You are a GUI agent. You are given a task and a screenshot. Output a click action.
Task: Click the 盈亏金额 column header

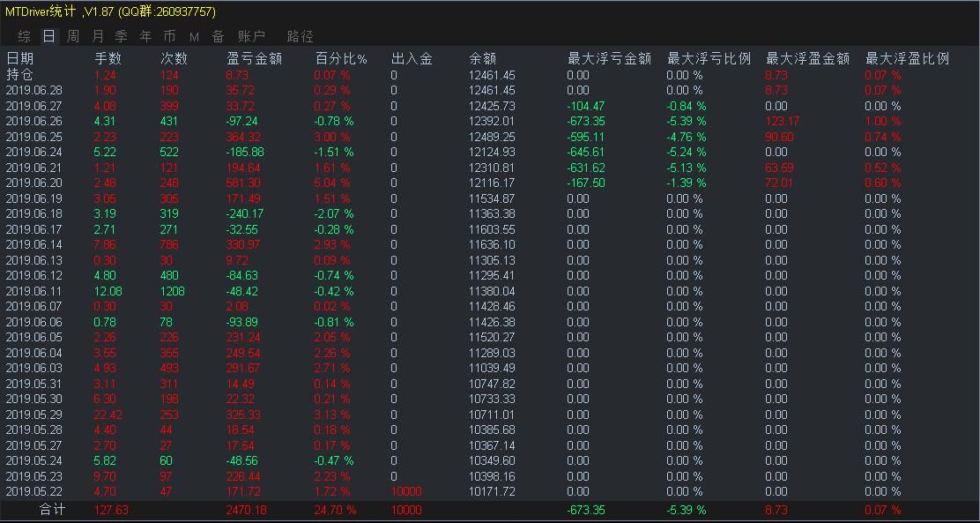click(x=255, y=59)
